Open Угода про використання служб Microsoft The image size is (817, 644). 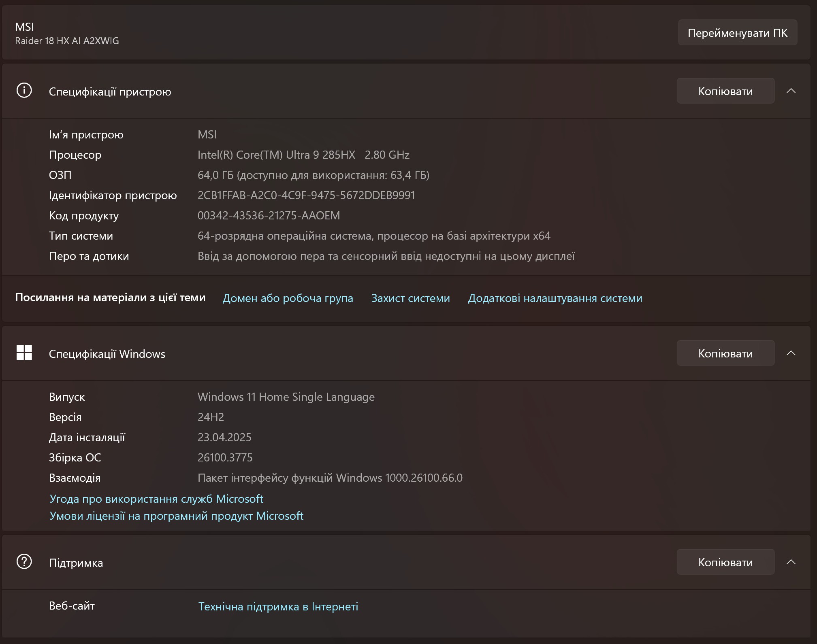156,499
